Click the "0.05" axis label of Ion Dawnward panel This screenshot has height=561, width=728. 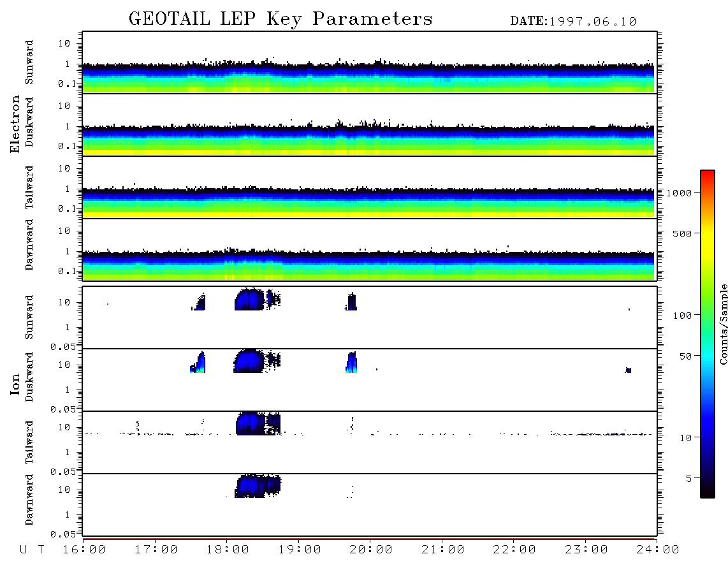(63, 534)
